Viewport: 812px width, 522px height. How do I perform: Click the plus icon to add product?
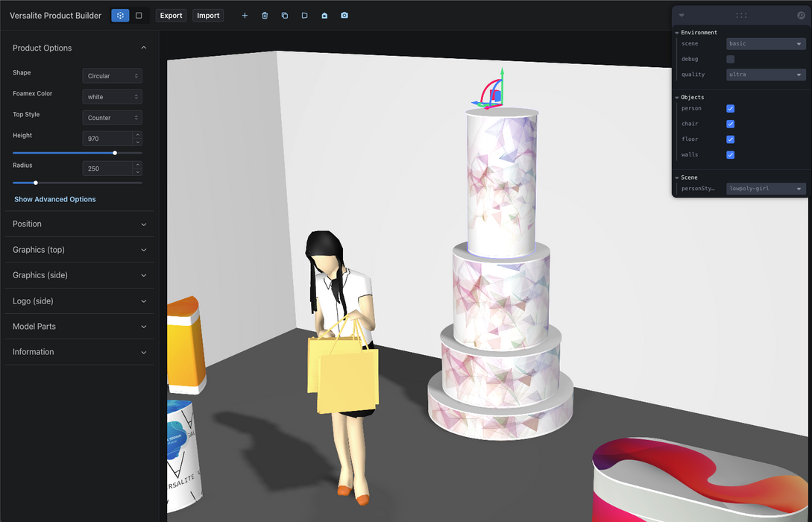click(245, 16)
